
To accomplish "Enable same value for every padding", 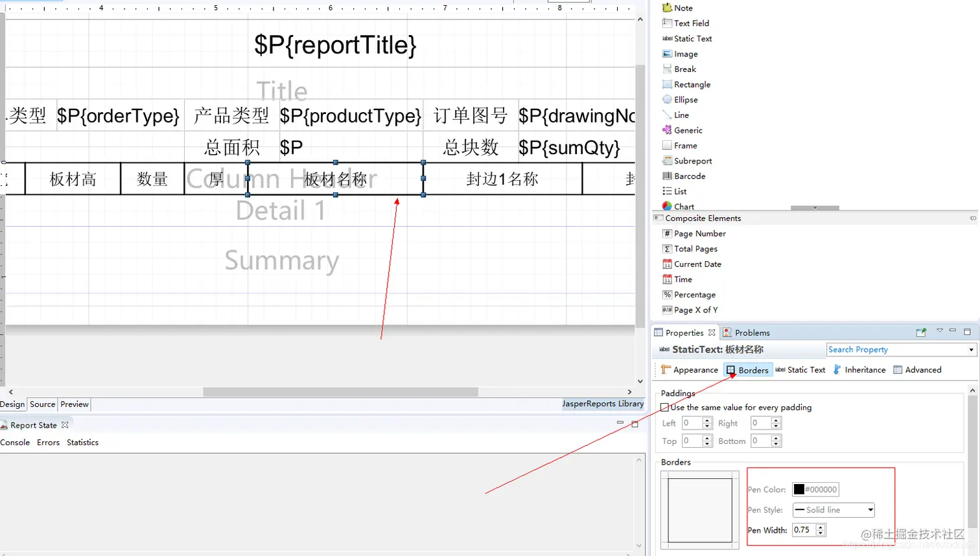I will click(x=664, y=408).
